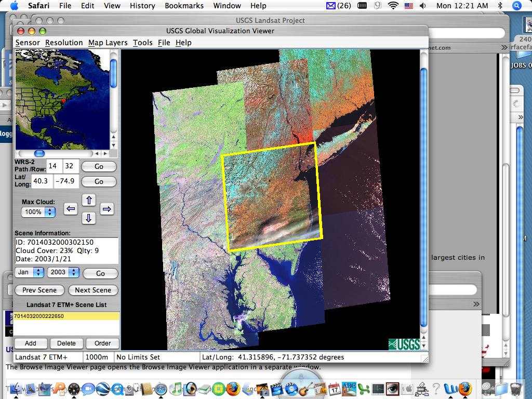
Task: Open the Wi-Fi menu bar icon
Action: (x=393, y=5)
